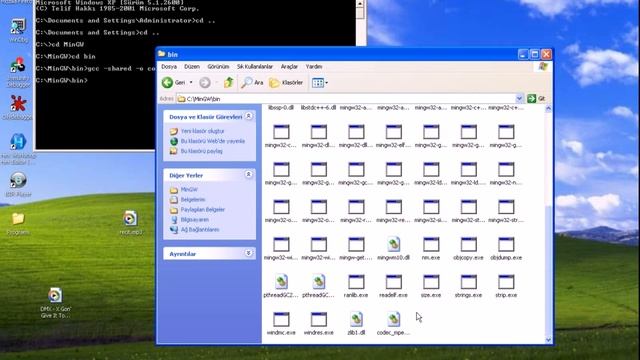Select the windmc.exe file icon

[281, 320]
